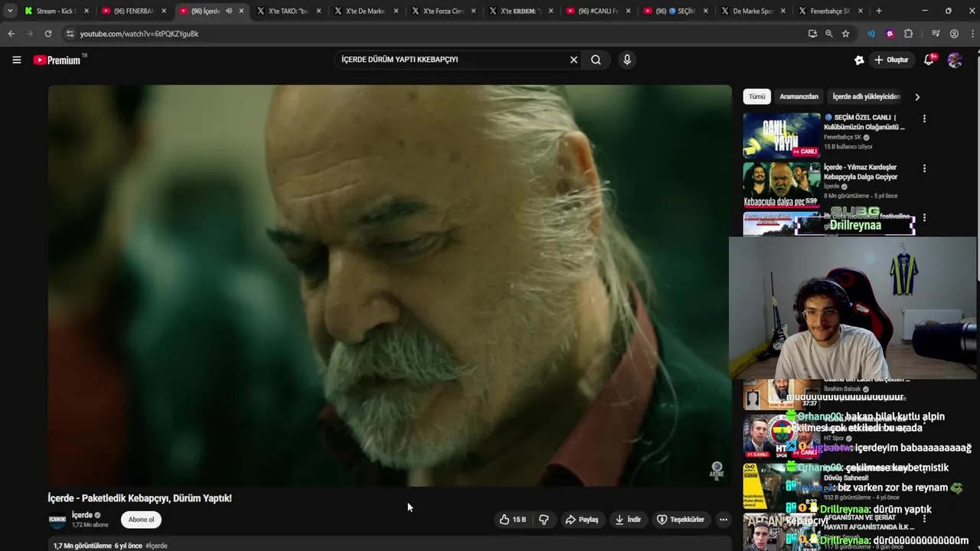Viewport: 980px width, 551px height.
Task: Click the video title Paketledik Kebapçıyı
Action: [139, 498]
